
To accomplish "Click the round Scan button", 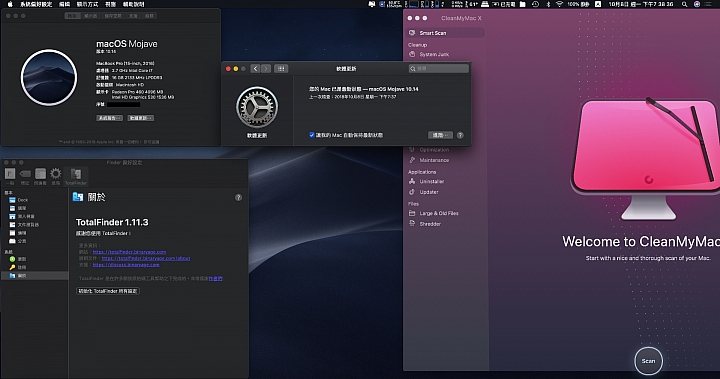I will tap(648, 361).
